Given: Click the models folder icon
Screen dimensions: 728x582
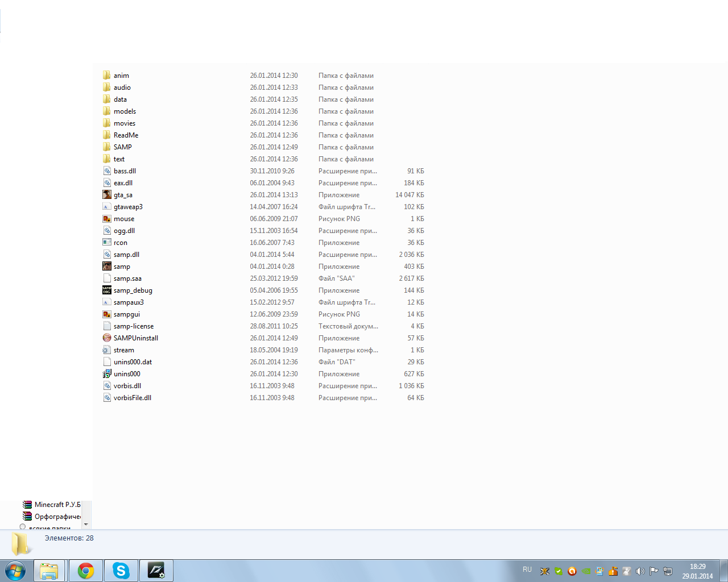Looking at the screenshot, I should tap(107, 111).
